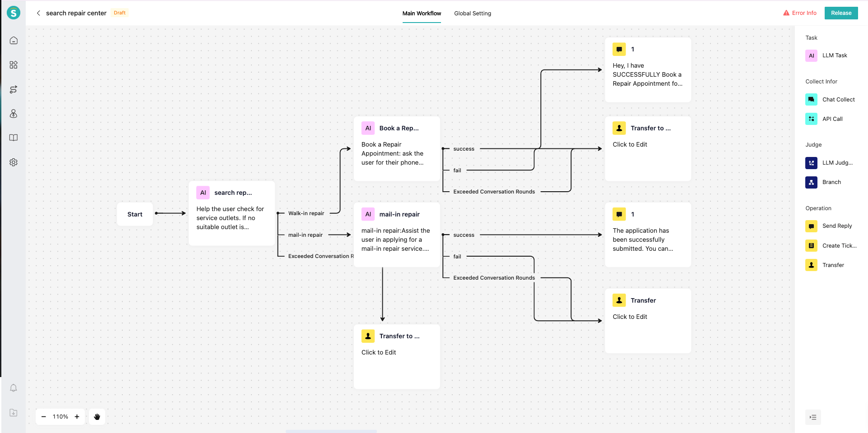The height and width of the screenshot is (433, 868).
Task: Select the Chat Collect node icon
Action: (811, 100)
